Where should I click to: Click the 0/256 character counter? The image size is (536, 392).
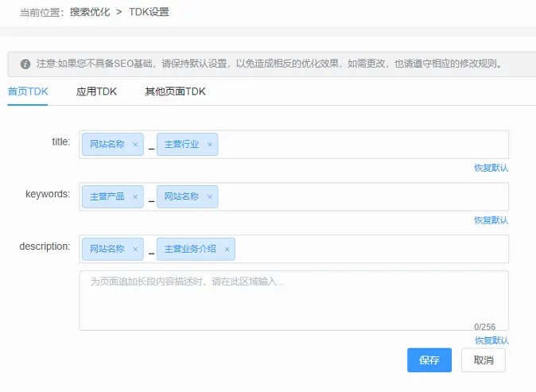[x=484, y=327]
